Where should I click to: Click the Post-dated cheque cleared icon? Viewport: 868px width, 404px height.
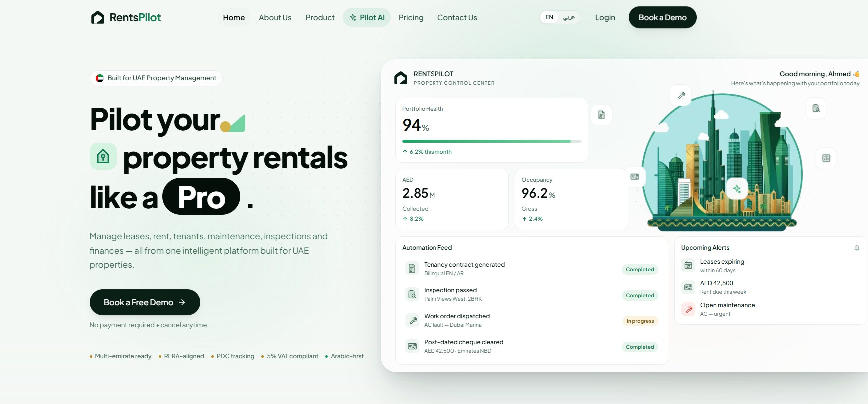pos(412,346)
